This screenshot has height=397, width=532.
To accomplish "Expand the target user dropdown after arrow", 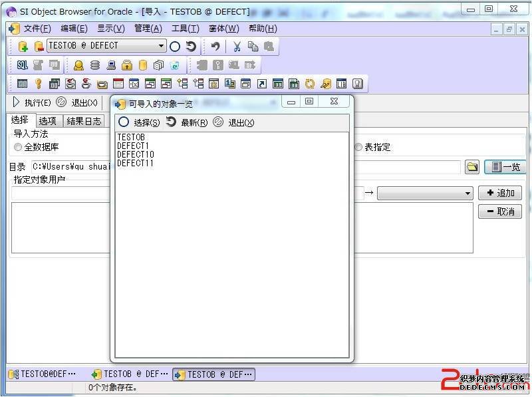I will pyautogui.click(x=468, y=194).
